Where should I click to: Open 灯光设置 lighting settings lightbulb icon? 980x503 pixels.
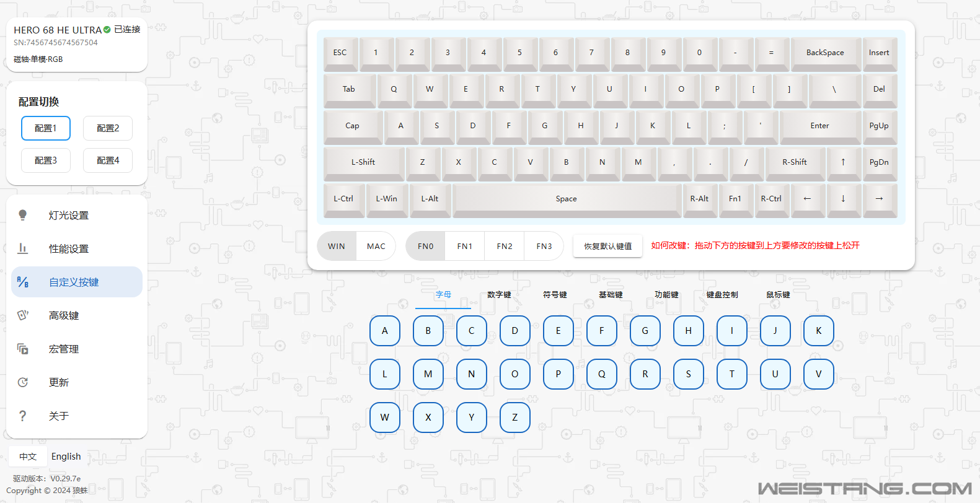[x=23, y=215]
